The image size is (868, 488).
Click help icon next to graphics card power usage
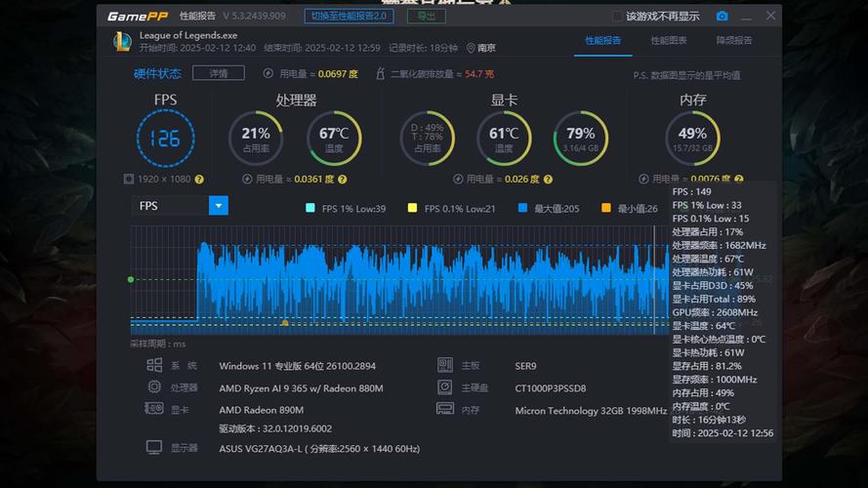[550, 180]
